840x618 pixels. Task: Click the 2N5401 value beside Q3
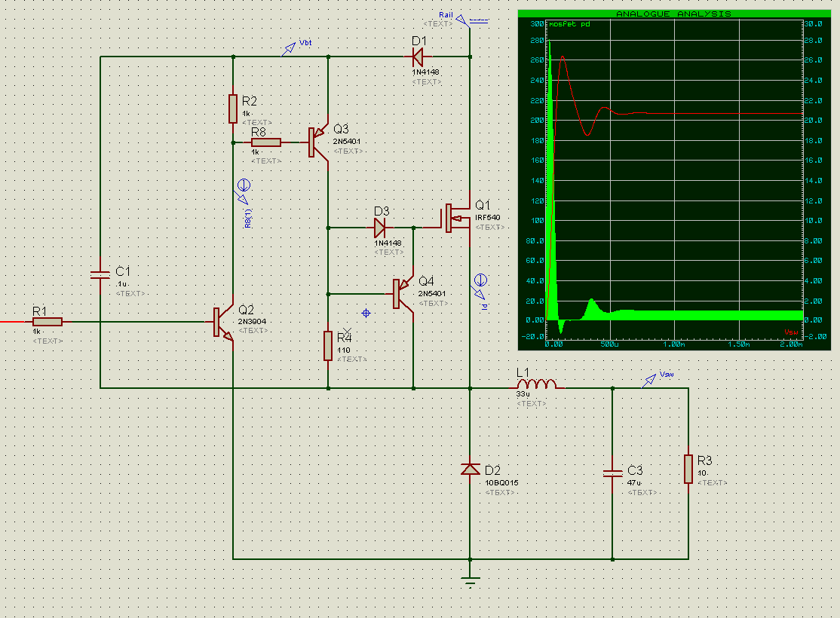(347, 142)
